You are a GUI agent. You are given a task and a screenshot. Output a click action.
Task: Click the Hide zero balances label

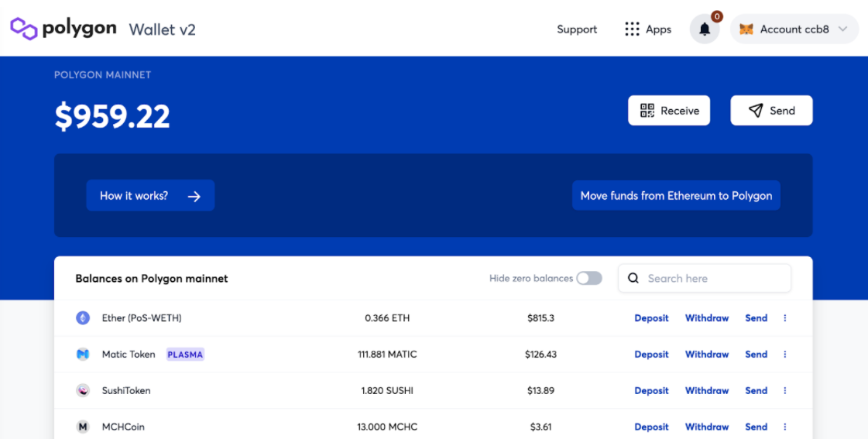[x=531, y=278]
